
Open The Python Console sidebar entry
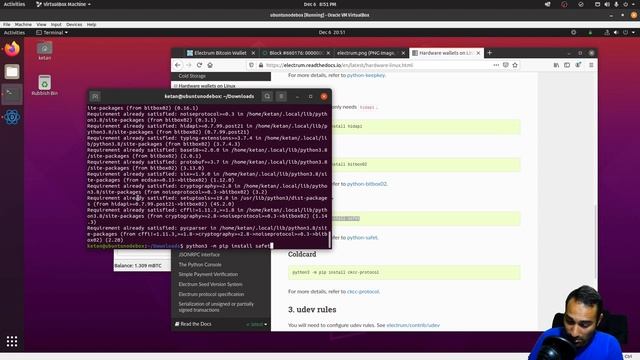[x=200, y=264]
